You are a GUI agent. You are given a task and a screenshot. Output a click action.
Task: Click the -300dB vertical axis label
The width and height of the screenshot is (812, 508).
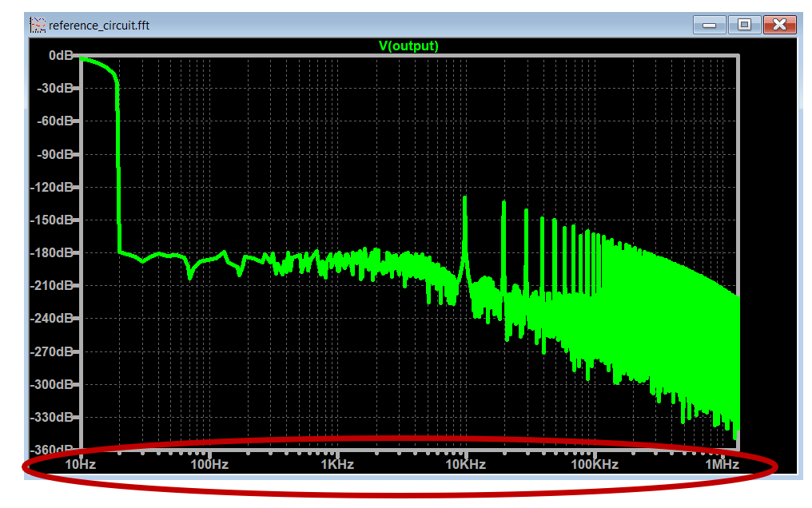53,384
